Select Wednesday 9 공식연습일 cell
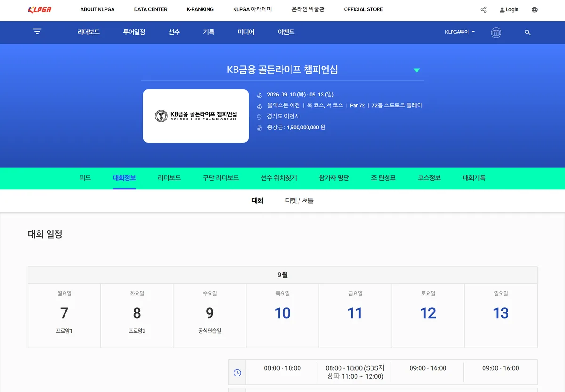 [210, 316]
